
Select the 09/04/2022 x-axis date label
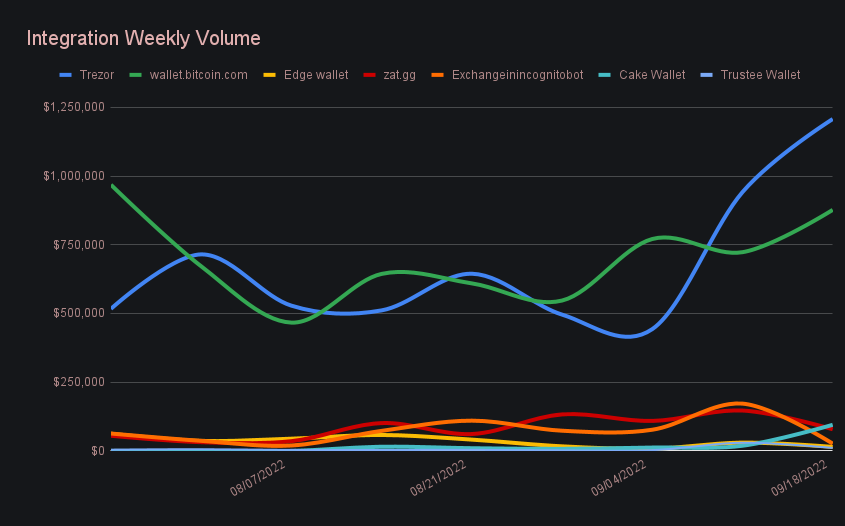[x=618, y=479]
